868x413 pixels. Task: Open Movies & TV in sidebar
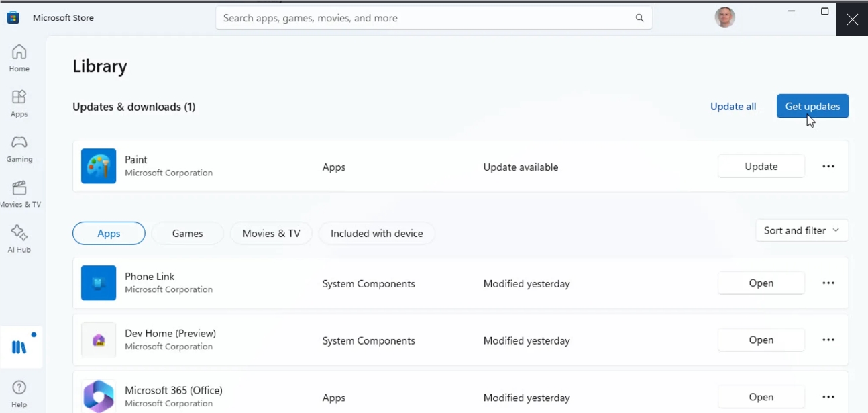(19, 194)
